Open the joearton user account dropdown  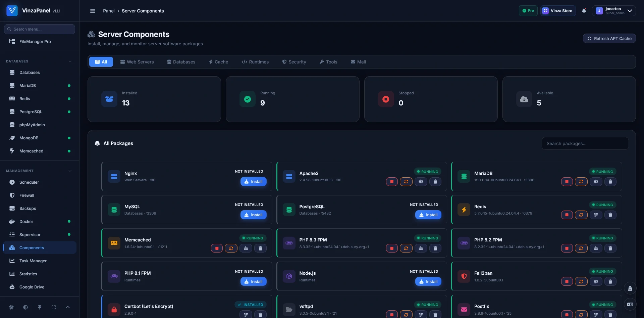(x=613, y=11)
